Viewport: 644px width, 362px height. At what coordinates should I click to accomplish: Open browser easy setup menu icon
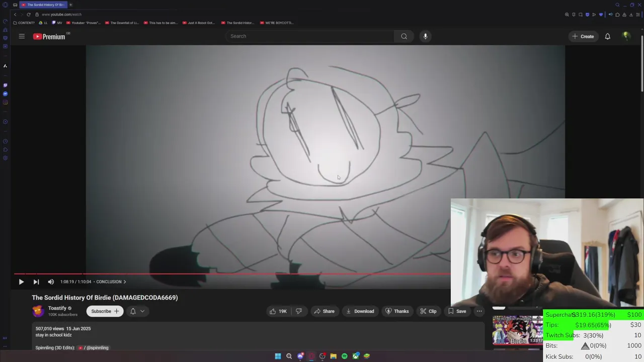tap(639, 15)
